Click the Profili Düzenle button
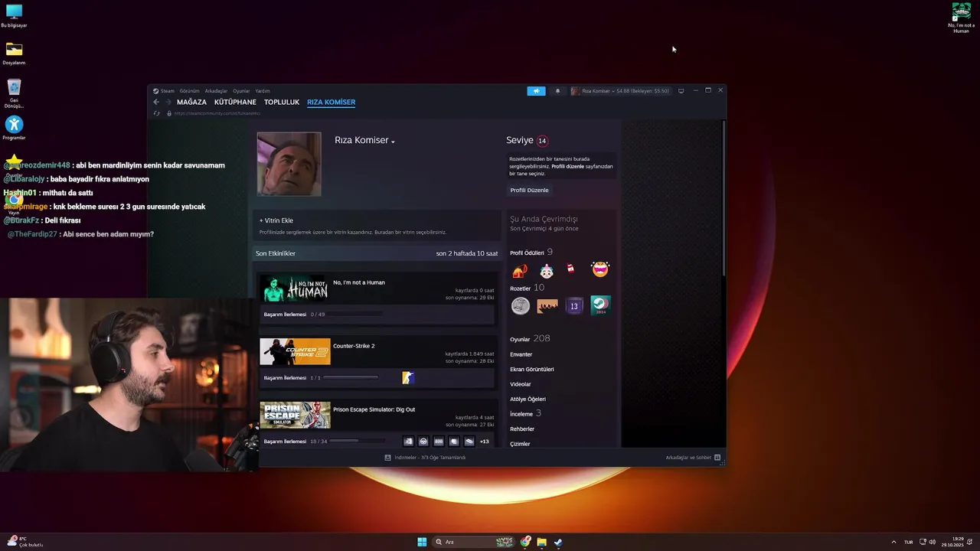Viewport: 980px width, 551px height. pyautogui.click(x=529, y=190)
